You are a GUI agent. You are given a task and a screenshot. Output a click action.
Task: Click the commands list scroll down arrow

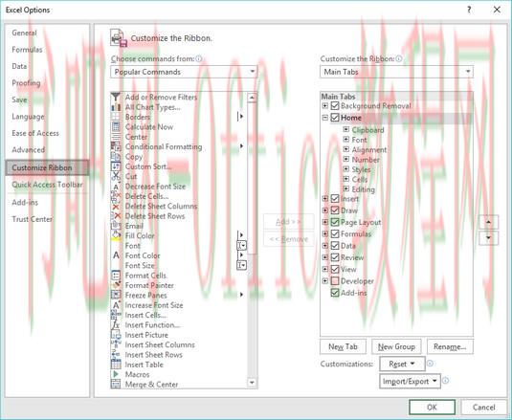[x=252, y=383]
